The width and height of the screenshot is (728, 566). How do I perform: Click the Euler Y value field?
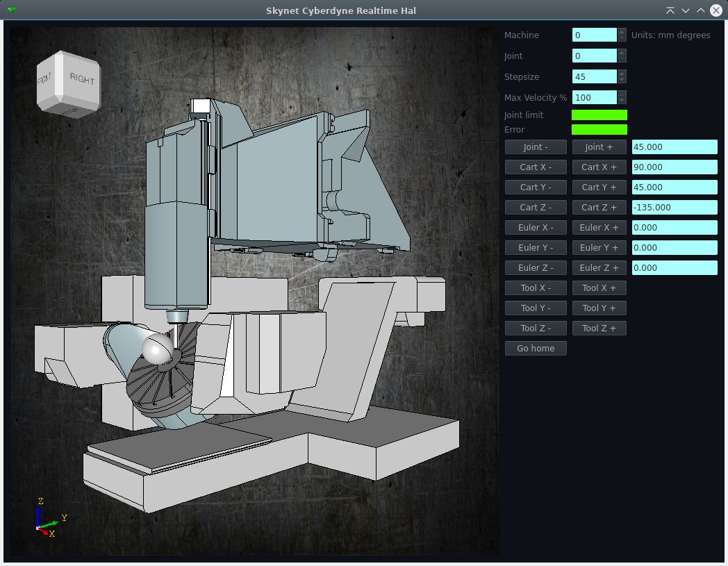coord(675,247)
